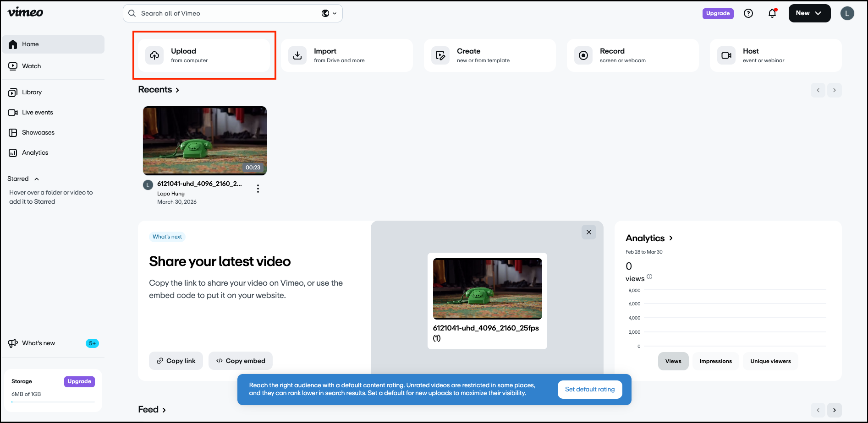Switch analytics to Unique viewers
Viewport: 868px width, 423px height.
pyautogui.click(x=770, y=361)
